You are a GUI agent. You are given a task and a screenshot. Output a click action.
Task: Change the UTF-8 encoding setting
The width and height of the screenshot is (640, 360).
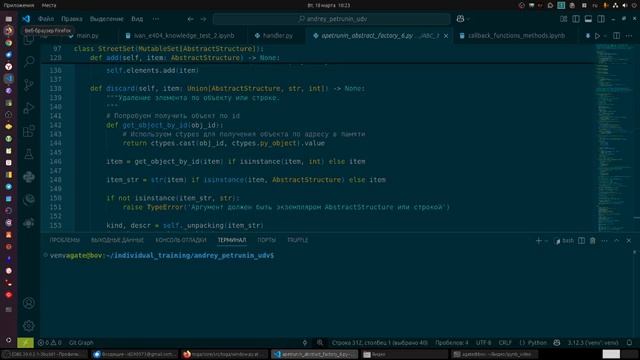tap(484, 343)
